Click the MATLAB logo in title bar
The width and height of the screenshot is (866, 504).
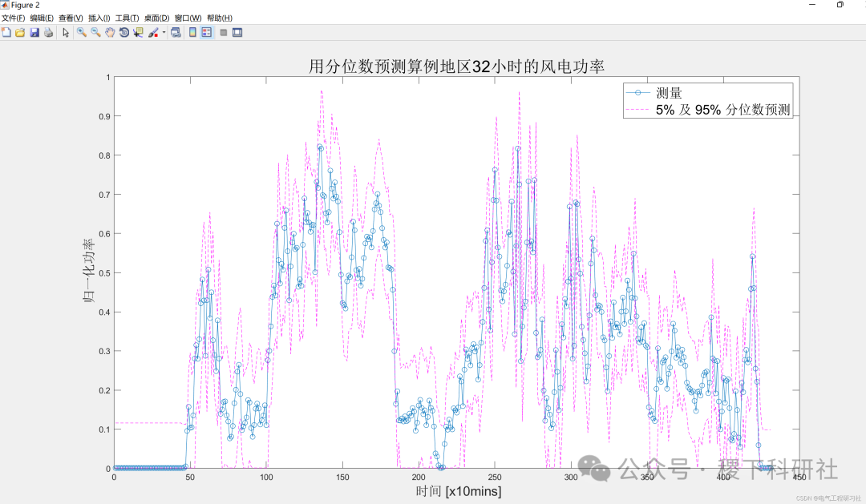click(5, 5)
